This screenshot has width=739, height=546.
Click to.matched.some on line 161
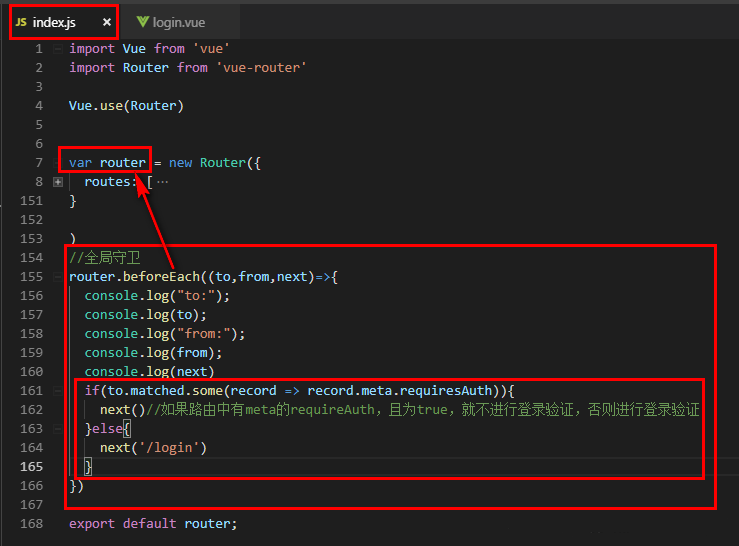(165, 391)
